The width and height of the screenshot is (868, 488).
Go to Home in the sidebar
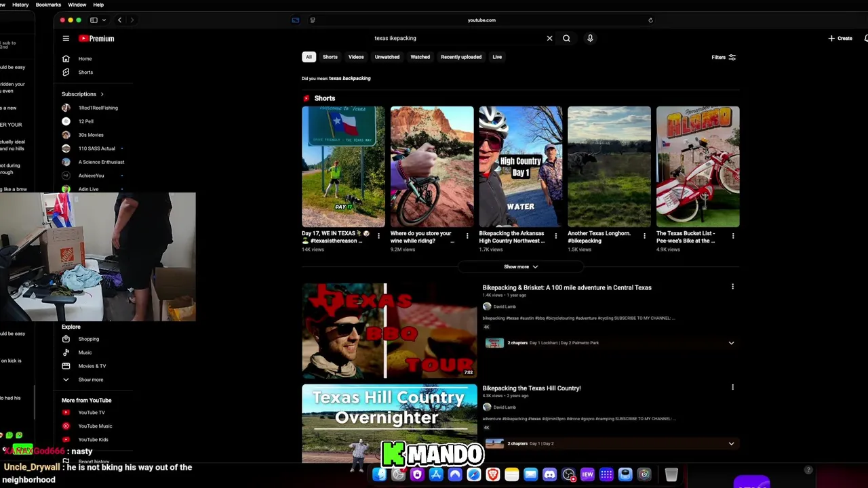[85, 59]
